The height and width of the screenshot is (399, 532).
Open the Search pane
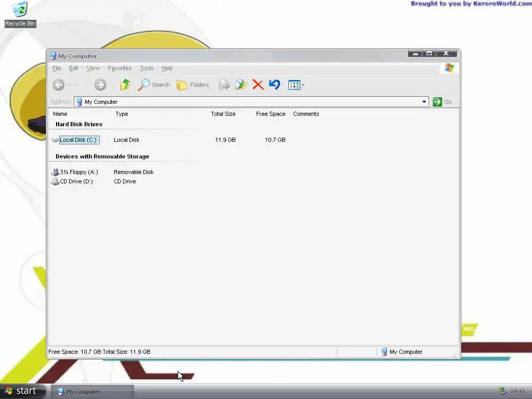154,85
